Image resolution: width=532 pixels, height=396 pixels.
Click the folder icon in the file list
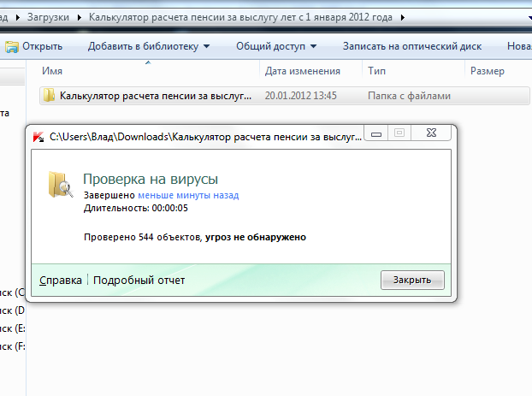[50, 96]
